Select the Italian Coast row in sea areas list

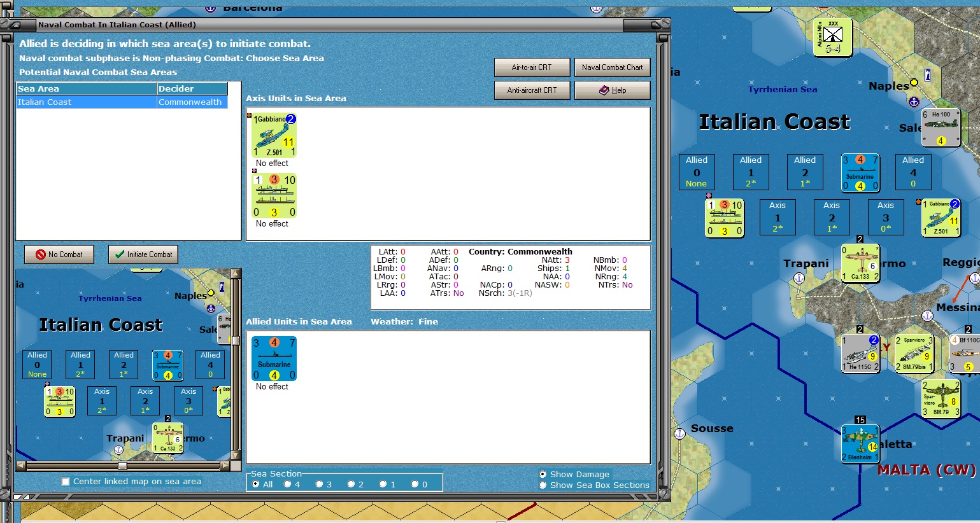tap(122, 102)
